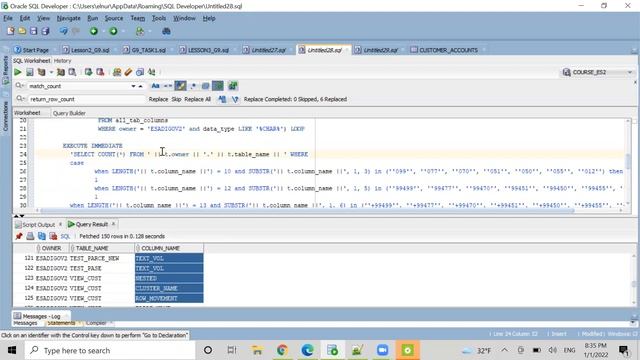Toggle the Selected Text Only search option
Viewport: 640px width, 360px height.
tap(205, 86)
